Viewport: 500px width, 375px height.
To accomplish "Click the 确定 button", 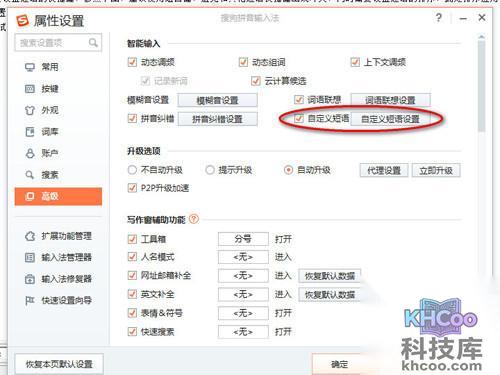I will click(339, 364).
